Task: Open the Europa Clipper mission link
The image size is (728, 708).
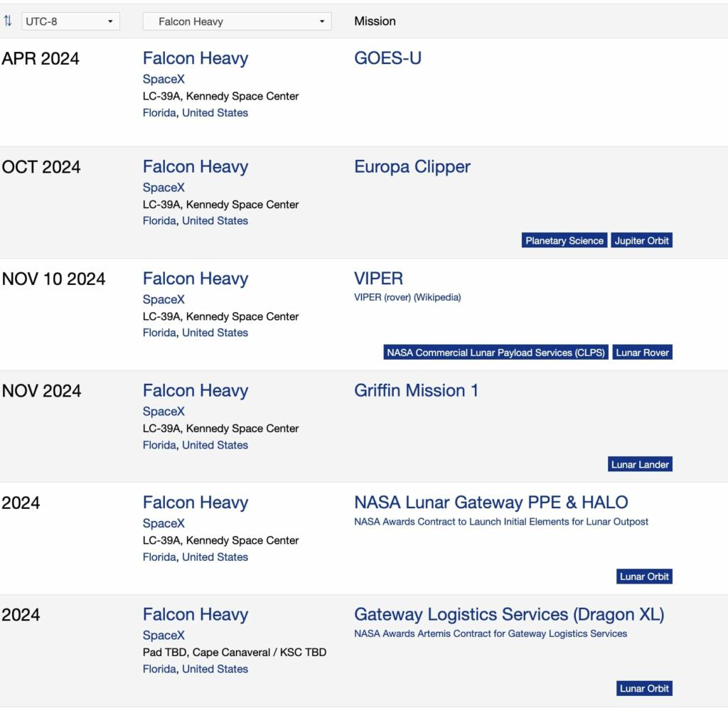Action: tap(412, 167)
